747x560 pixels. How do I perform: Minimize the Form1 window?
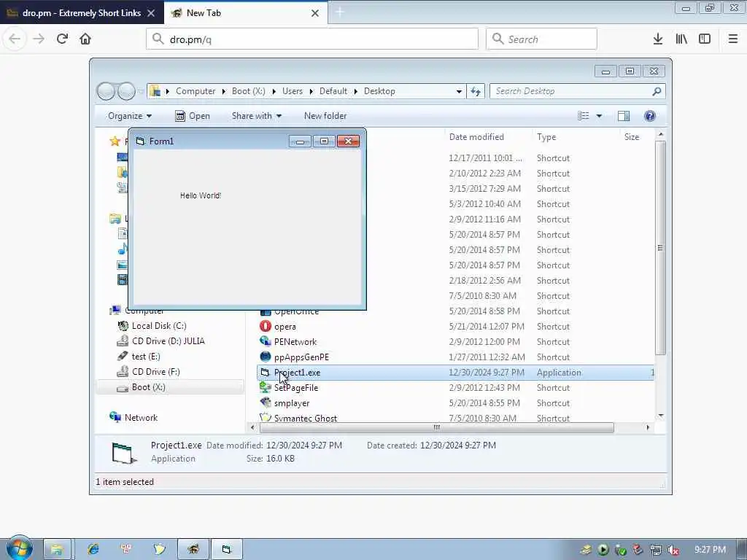tap(300, 141)
